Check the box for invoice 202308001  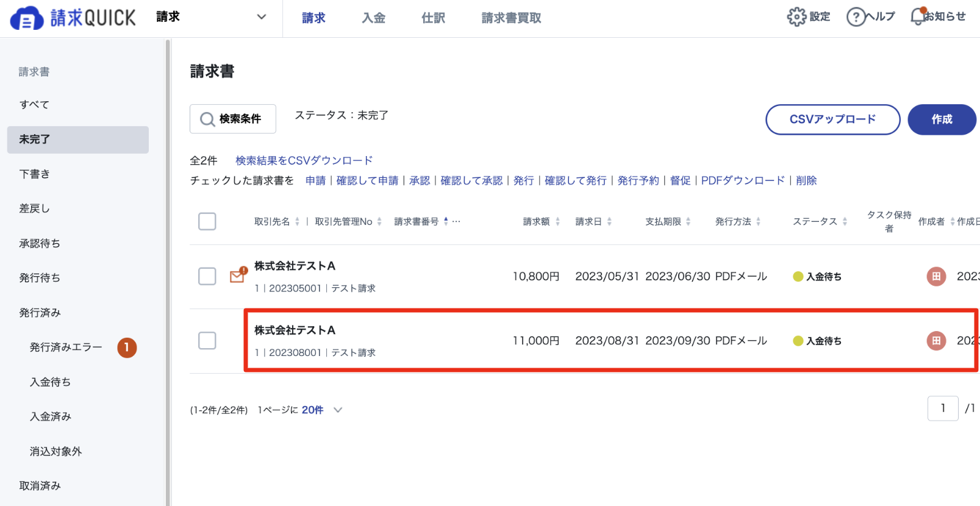click(207, 340)
